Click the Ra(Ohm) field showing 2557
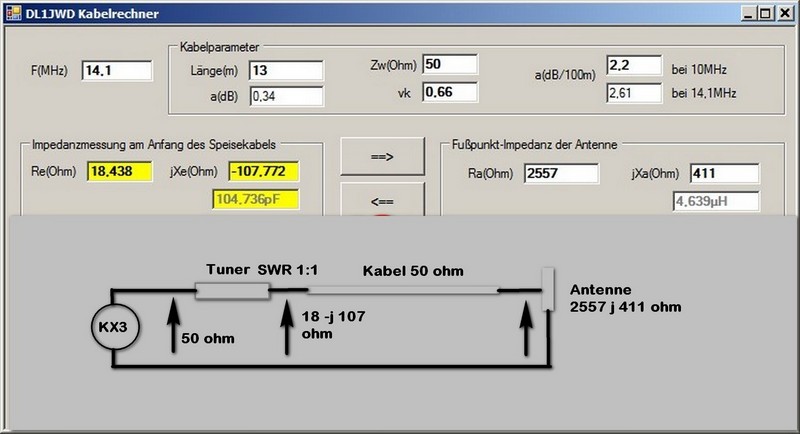Image resolution: width=800 pixels, height=434 pixels. pos(561,173)
